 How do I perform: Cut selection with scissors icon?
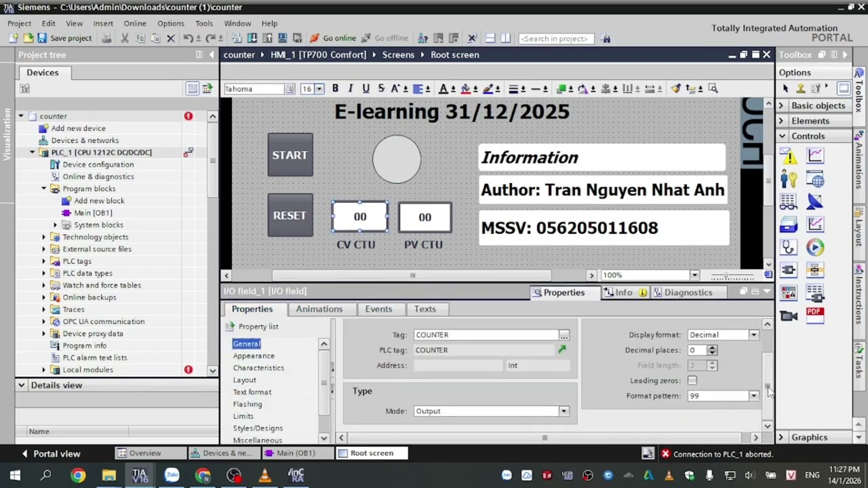(x=125, y=38)
